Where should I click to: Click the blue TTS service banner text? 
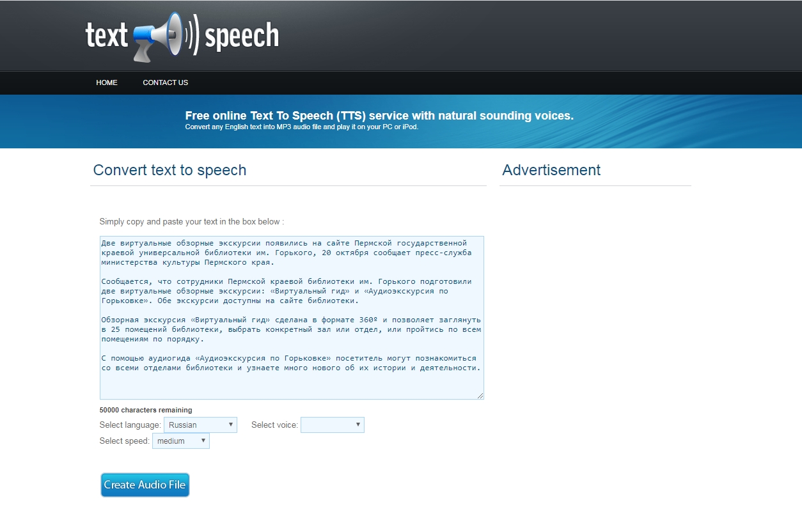[x=379, y=116]
